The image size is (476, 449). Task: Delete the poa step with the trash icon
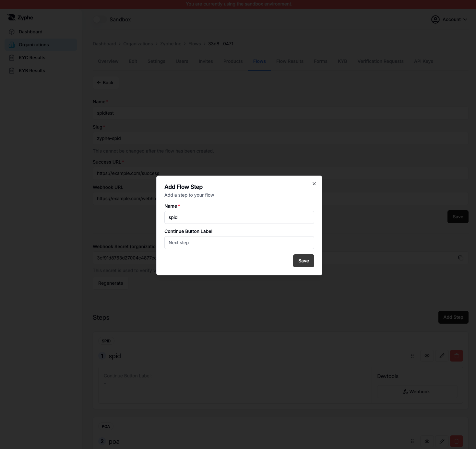click(456, 441)
